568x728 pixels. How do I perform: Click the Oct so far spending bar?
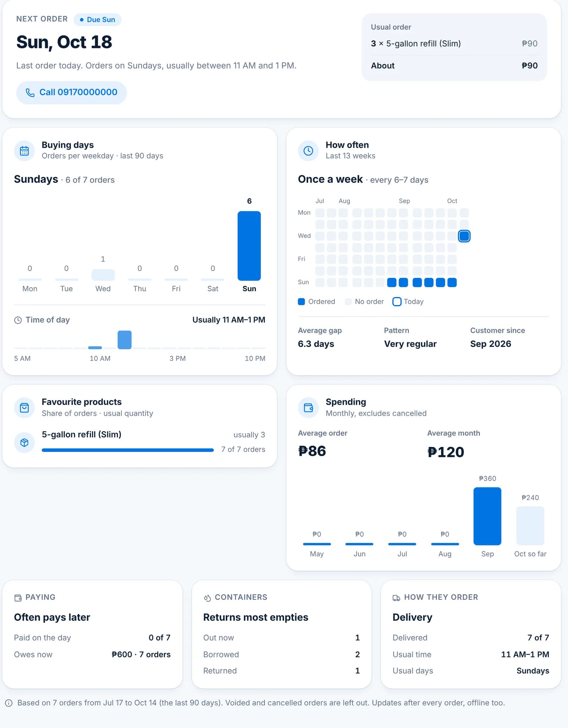[530, 526]
